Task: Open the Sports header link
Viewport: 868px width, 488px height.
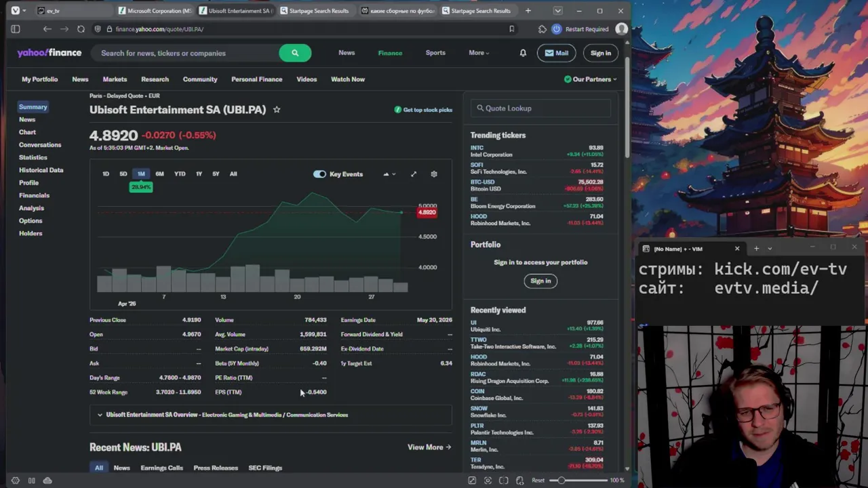Action: [x=435, y=53]
